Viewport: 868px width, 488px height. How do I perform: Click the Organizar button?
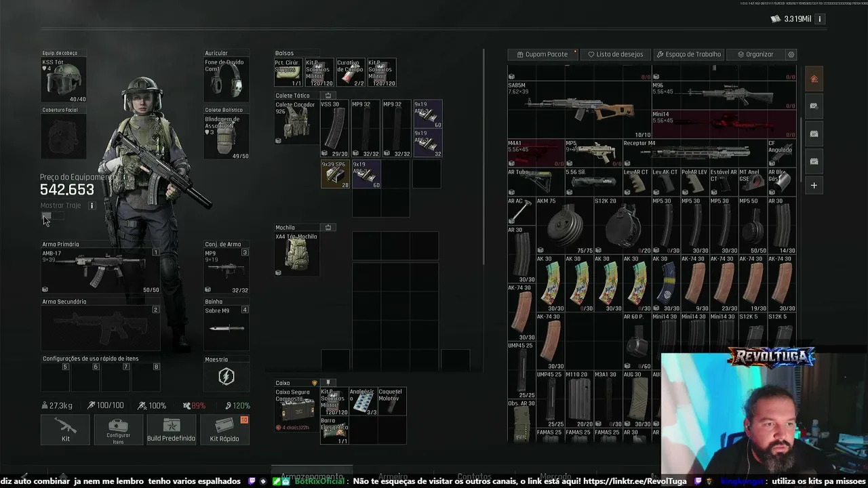pyautogui.click(x=755, y=54)
